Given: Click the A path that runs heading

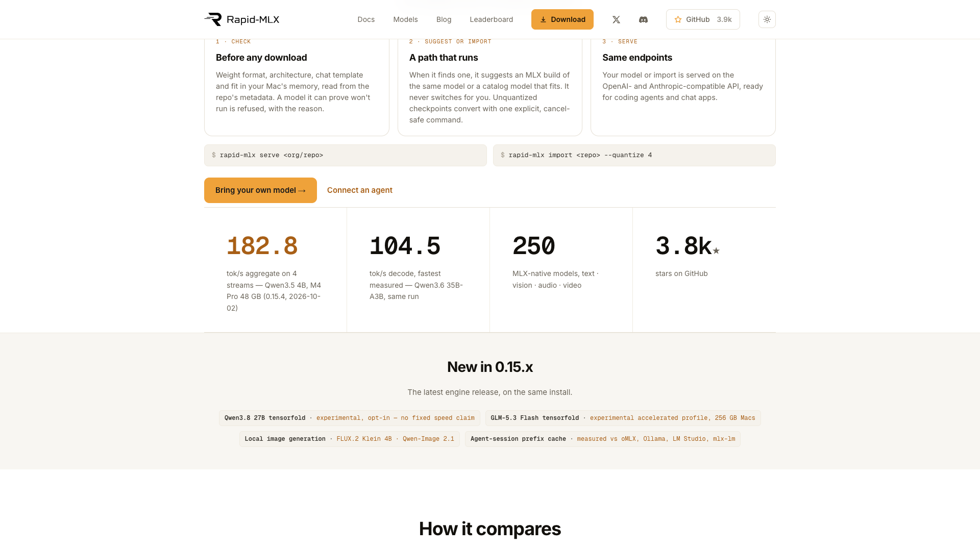Looking at the screenshot, I should (444, 58).
